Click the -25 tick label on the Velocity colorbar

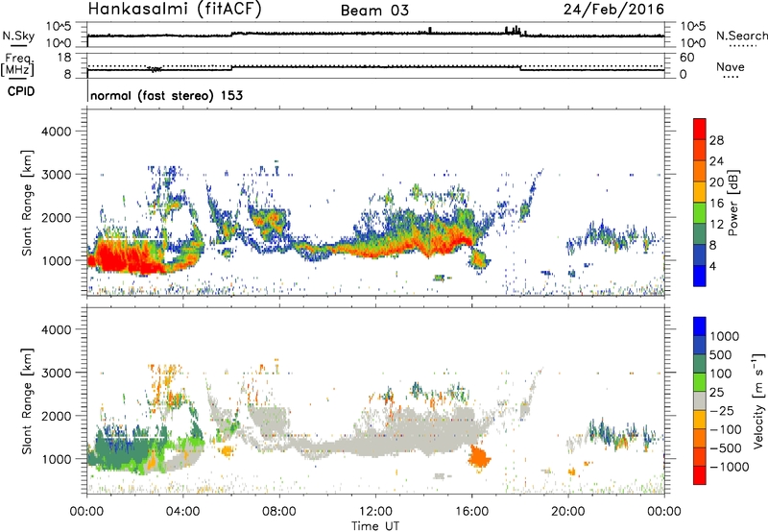[x=722, y=410]
